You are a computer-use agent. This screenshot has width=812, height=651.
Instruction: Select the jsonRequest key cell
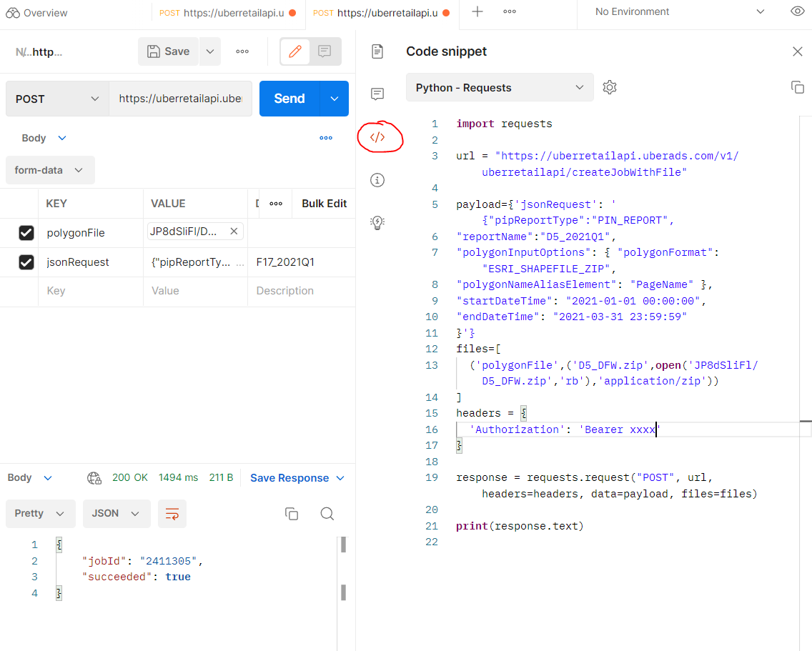click(x=91, y=262)
